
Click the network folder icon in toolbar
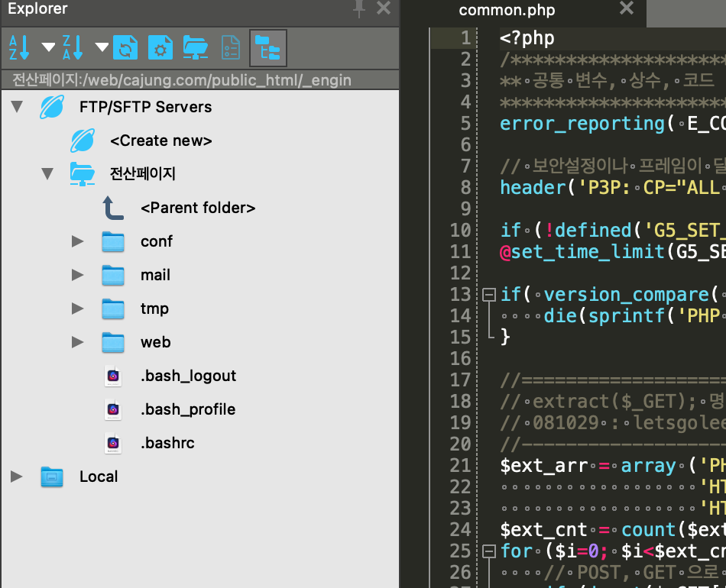pos(196,47)
